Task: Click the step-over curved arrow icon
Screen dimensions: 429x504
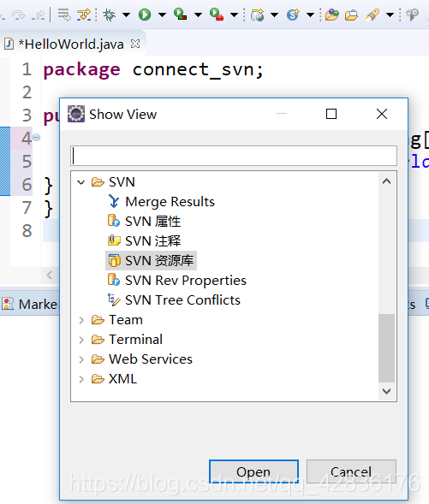Action: tap(18, 15)
